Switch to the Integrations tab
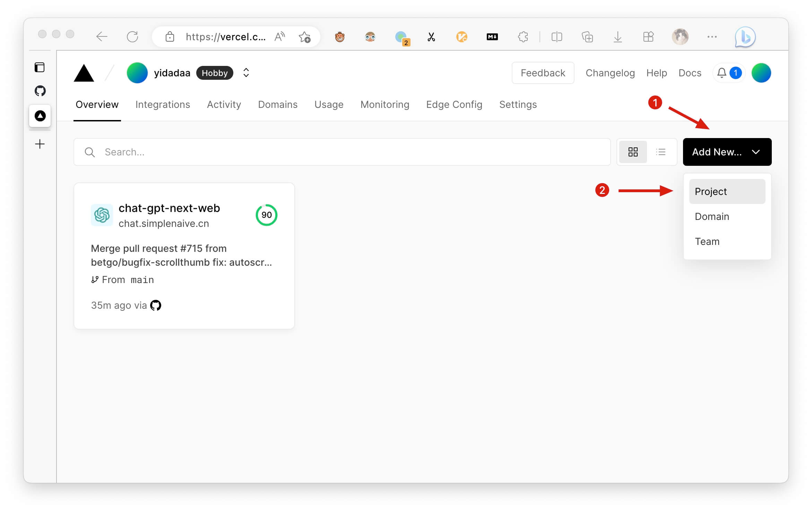The height and width of the screenshot is (512, 812). point(163,104)
